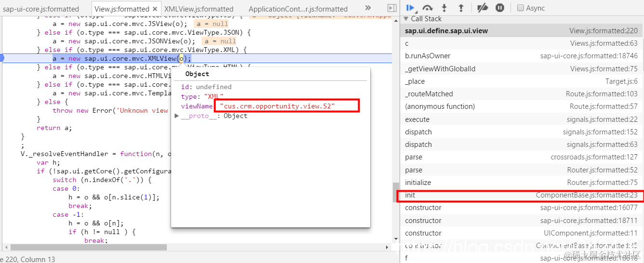Select constructor frame at sap-ui-core.js:formatted:18711
The width and height of the screenshot is (644, 263).
(522, 220)
